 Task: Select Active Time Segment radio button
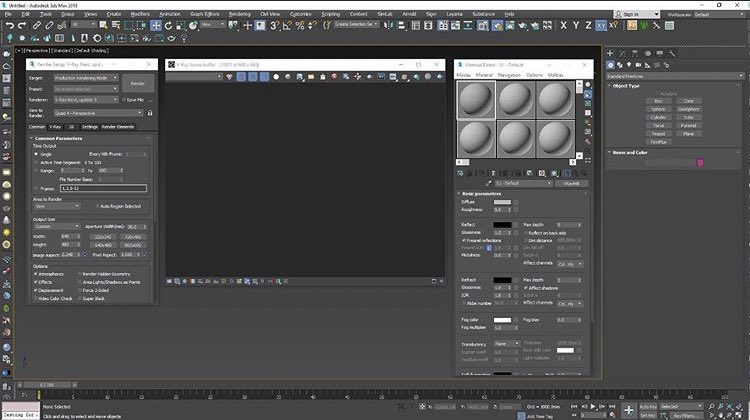(x=36, y=162)
